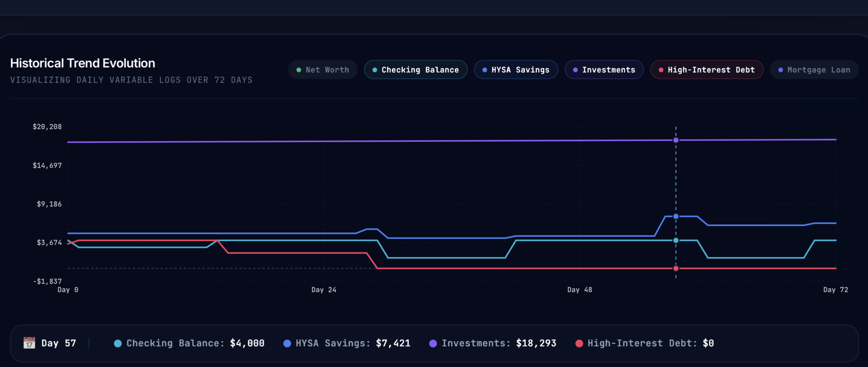
Task: Click the '$20,208' y-axis value
Action: (47, 127)
